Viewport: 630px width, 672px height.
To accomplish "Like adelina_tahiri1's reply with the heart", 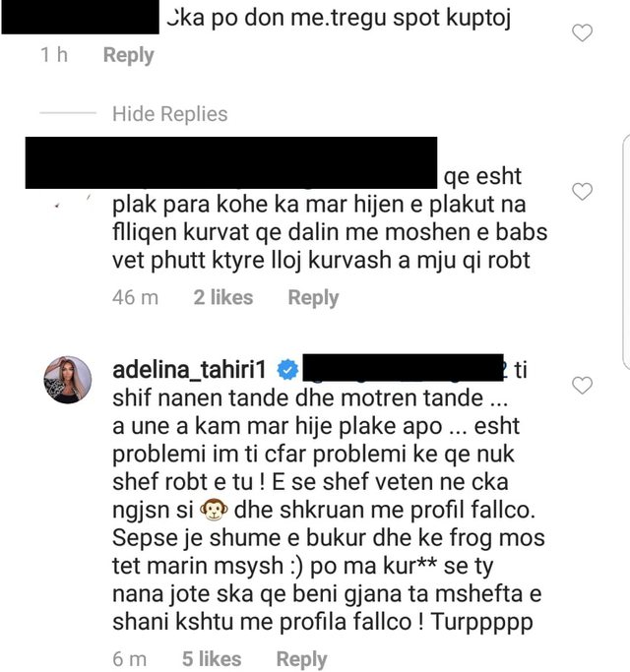I will [582, 385].
